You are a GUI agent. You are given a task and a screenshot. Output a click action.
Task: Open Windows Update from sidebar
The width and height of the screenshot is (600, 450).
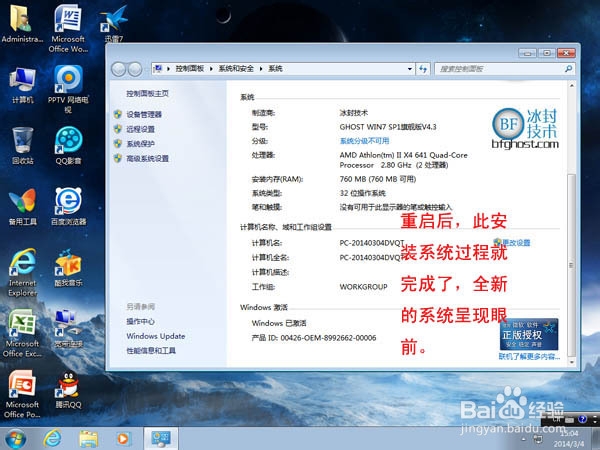pos(155,336)
